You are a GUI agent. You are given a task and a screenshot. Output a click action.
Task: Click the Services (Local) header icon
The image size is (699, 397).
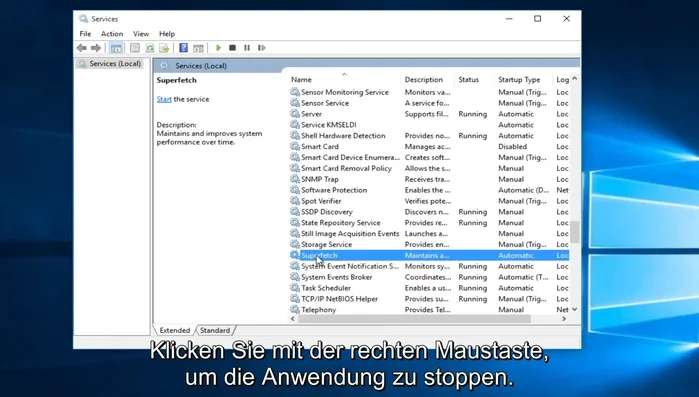click(164, 65)
